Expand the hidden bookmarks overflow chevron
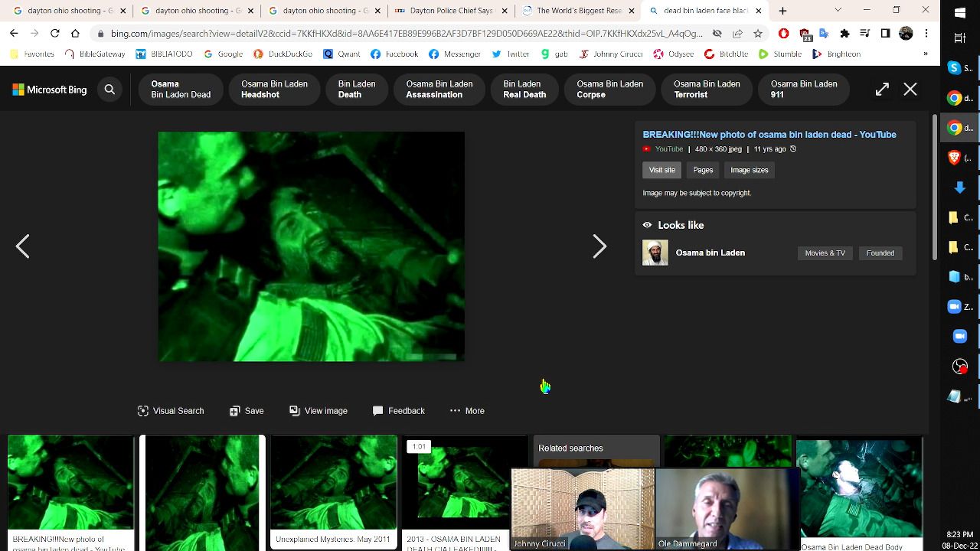The height and width of the screenshot is (551, 980). coord(926,54)
